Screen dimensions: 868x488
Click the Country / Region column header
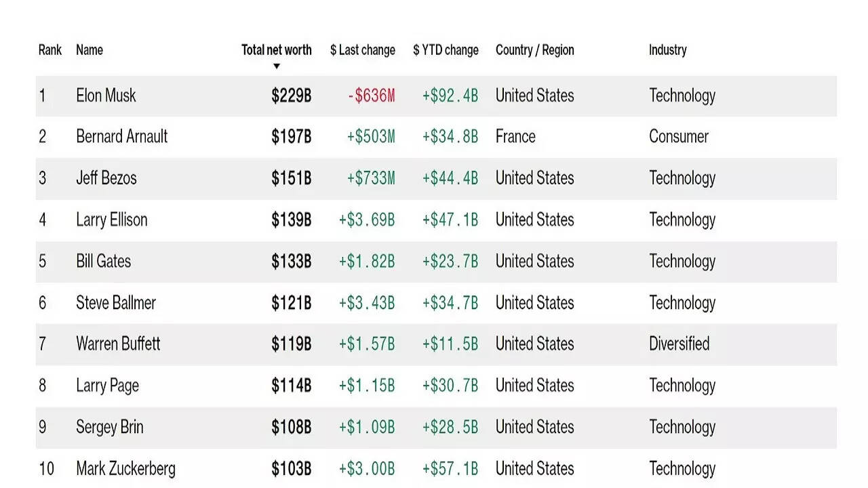point(534,50)
